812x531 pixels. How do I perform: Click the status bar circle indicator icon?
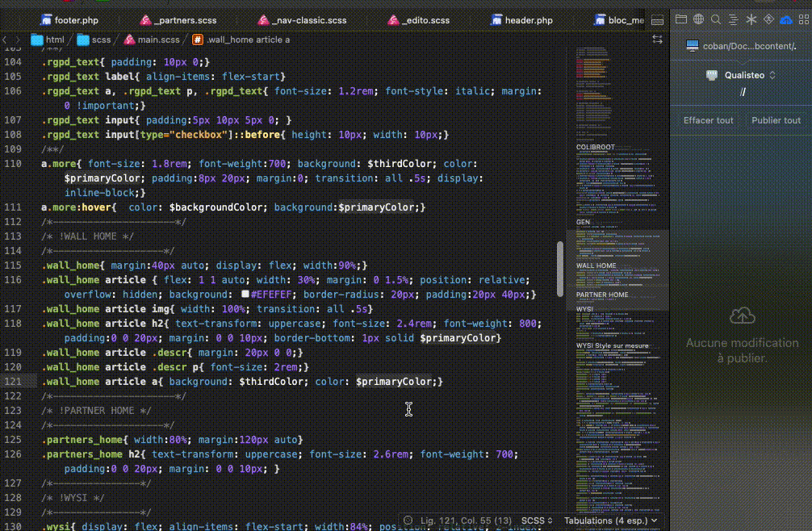408,521
